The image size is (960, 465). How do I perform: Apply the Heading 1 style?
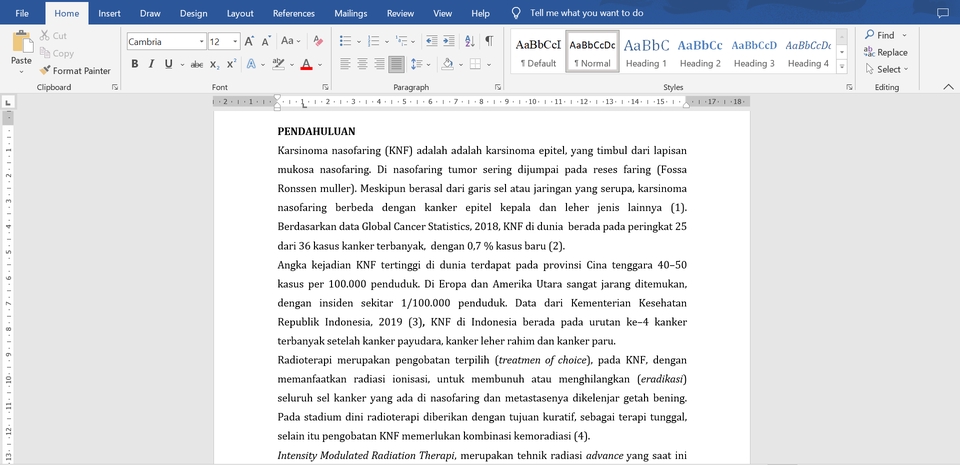tap(647, 51)
